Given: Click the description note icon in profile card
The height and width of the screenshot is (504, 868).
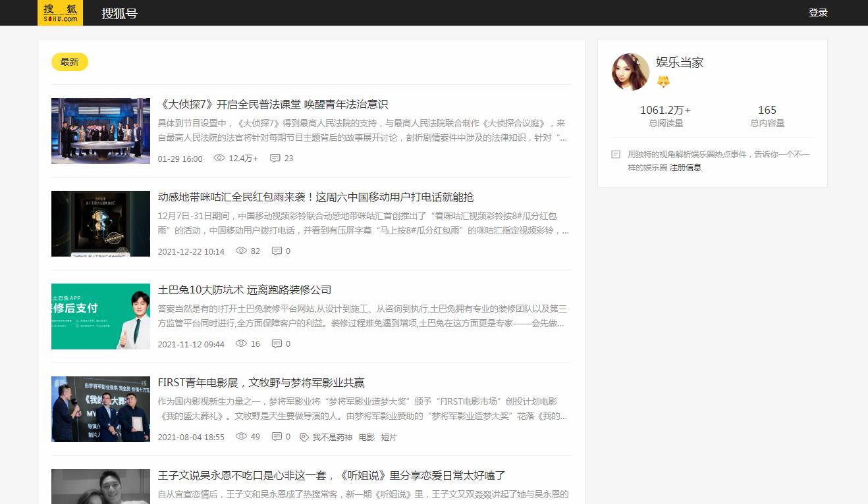Looking at the screenshot, I should pyautogui.click(x=616, y=155).
